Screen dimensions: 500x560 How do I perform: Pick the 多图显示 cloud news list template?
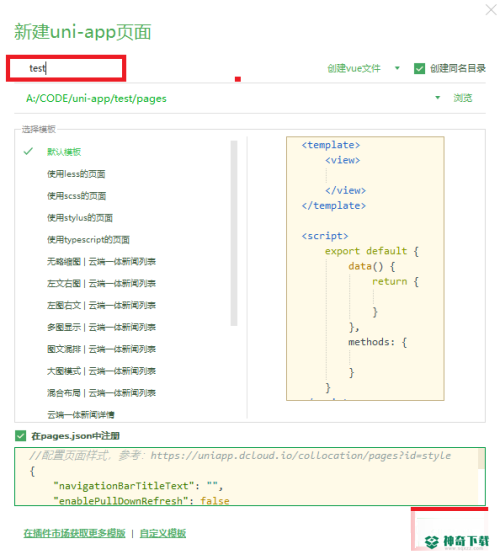[101, 327]
